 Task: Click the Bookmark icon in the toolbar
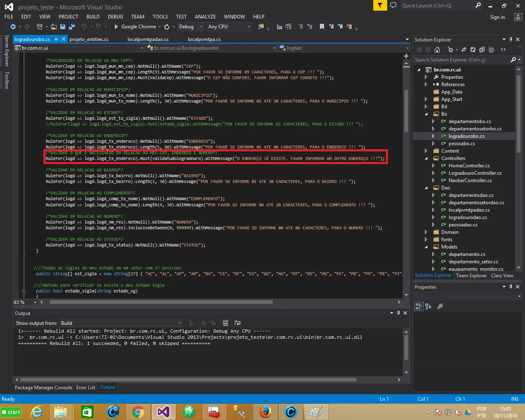[322, 27]
